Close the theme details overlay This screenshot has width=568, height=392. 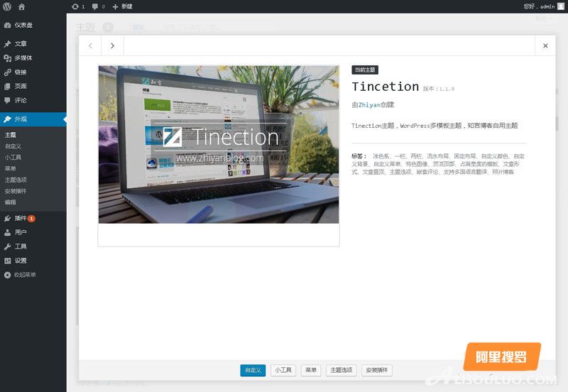click(x=545, y=45)
